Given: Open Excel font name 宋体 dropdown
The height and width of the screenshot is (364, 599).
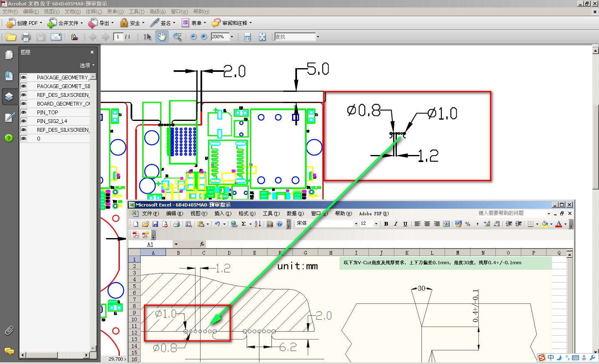Looking at the screenshot, I should coord(356,224).
